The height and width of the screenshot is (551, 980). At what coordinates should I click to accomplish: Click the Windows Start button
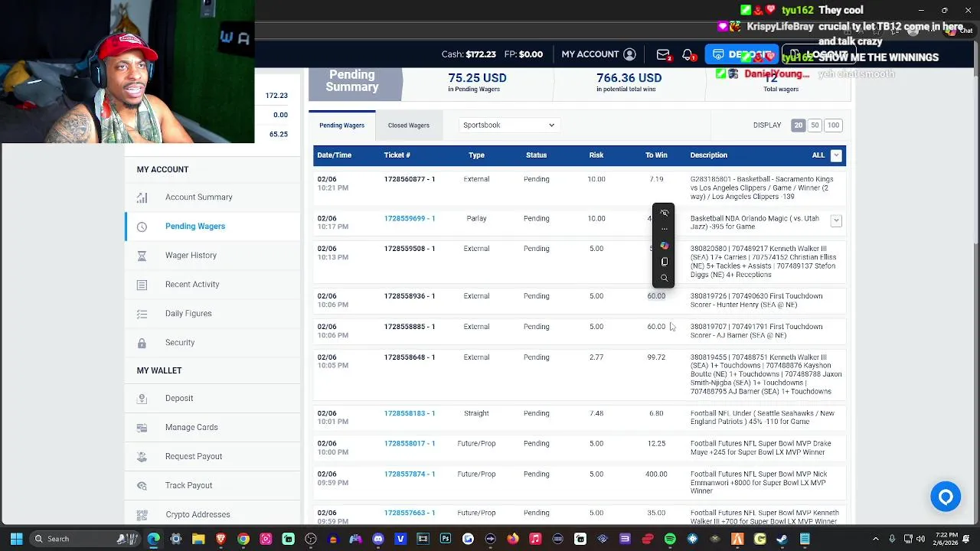(x=16, y=539)
